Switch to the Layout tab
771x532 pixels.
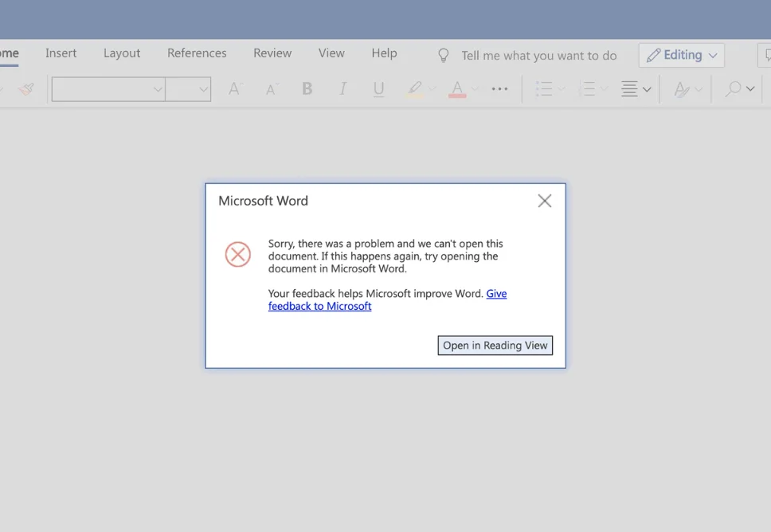click(121, 53)
